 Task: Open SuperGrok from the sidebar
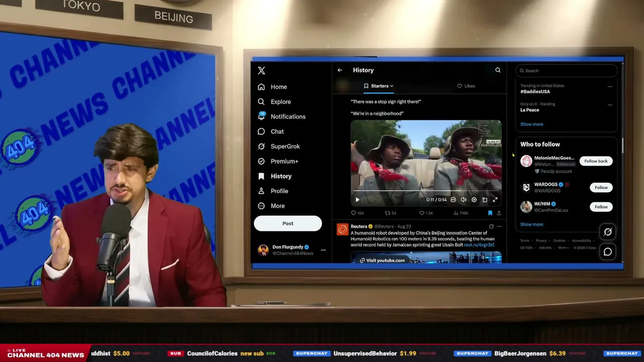(279, 146)
